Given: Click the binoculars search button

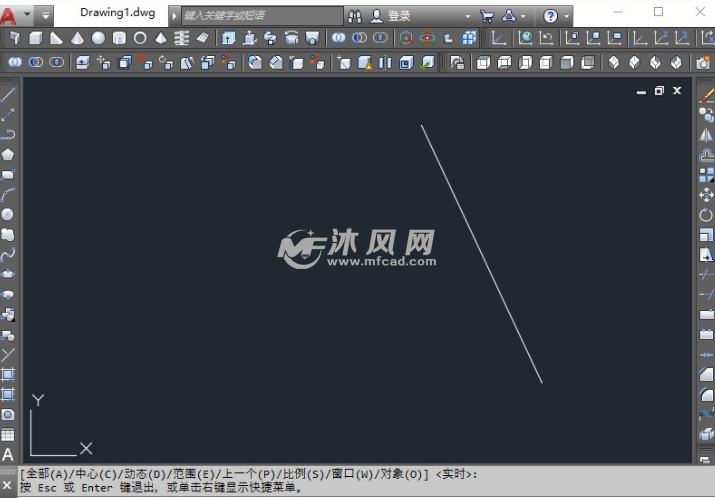Looking at the screenshot, I should pos(355,16).
